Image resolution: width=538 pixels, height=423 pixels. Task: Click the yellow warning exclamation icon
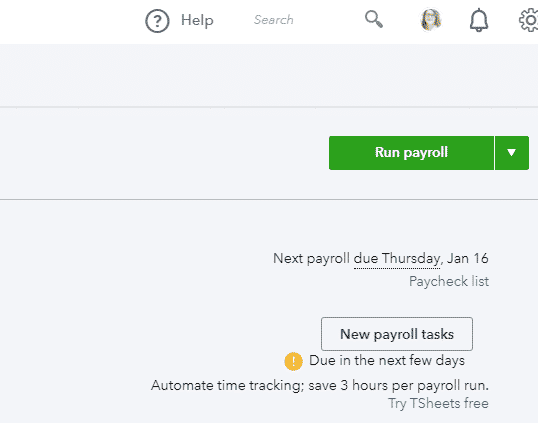(293, 361)
